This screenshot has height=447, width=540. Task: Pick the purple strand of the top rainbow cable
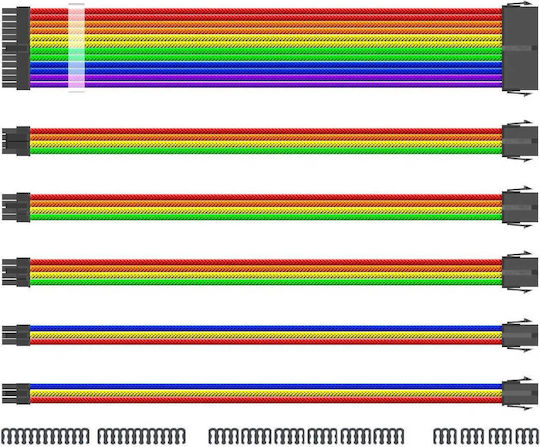266,81
